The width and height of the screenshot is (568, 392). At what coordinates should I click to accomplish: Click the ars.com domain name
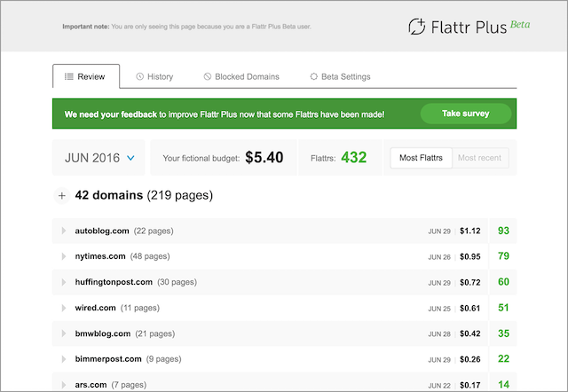(x=91, y=385)
